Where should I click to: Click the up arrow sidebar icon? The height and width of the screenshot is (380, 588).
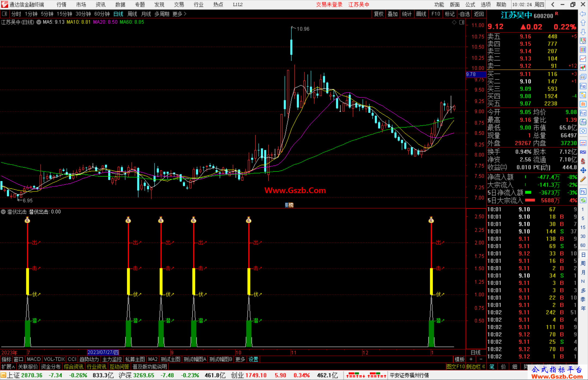(x=583, y=23)
